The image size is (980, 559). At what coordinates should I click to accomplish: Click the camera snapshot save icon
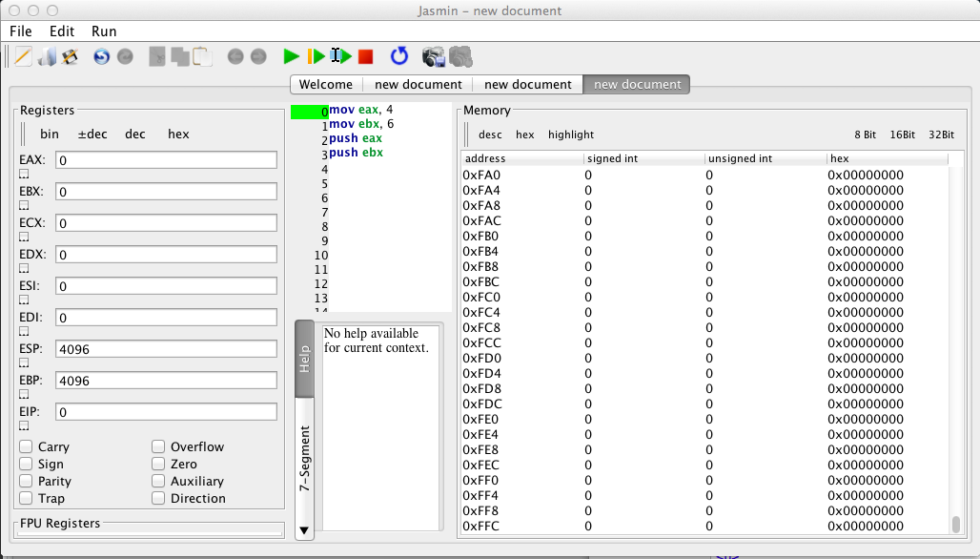pos(434,57)
